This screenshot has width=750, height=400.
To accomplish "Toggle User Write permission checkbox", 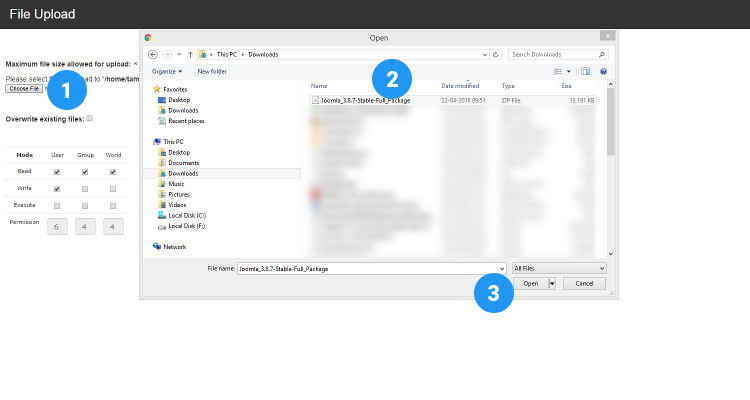I will (x=57, y=189).
